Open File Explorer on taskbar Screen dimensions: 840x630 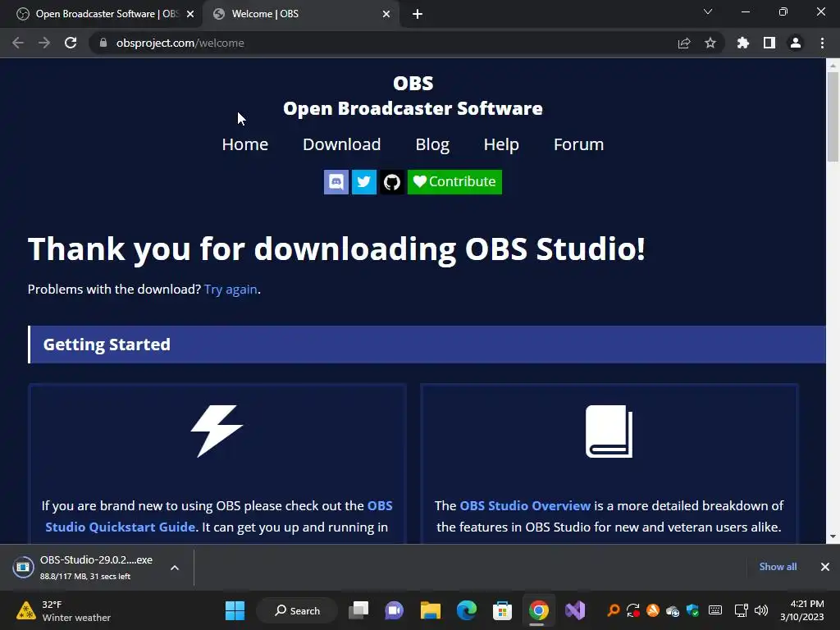pos(430,610)
